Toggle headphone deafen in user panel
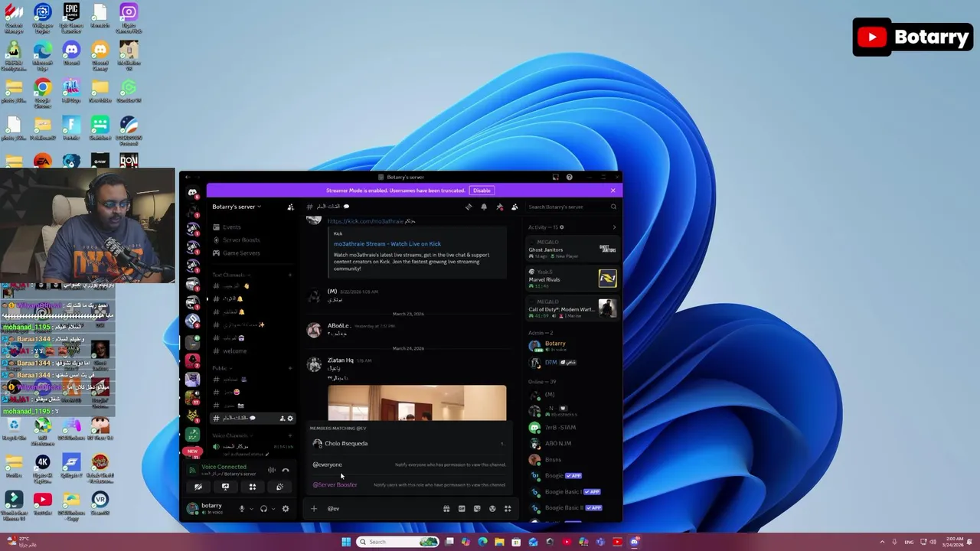This screenshot has width=980, height=551. point(263,509)
